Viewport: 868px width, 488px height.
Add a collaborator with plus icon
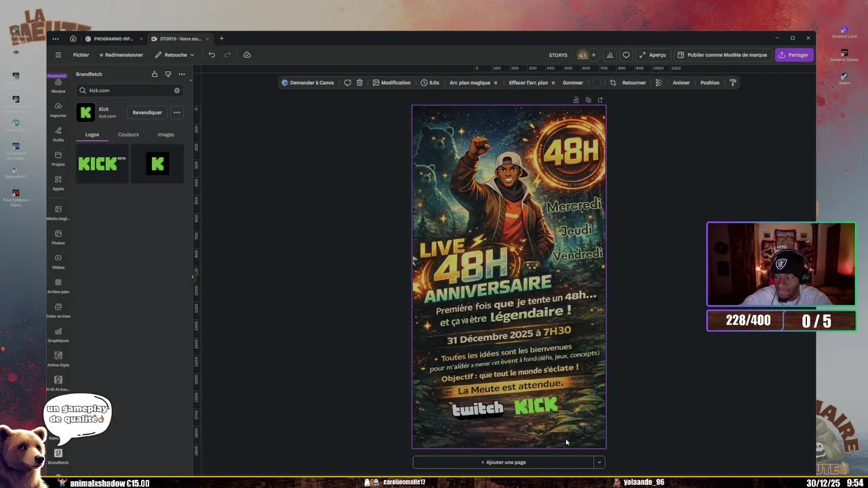(x=593, y=55)
